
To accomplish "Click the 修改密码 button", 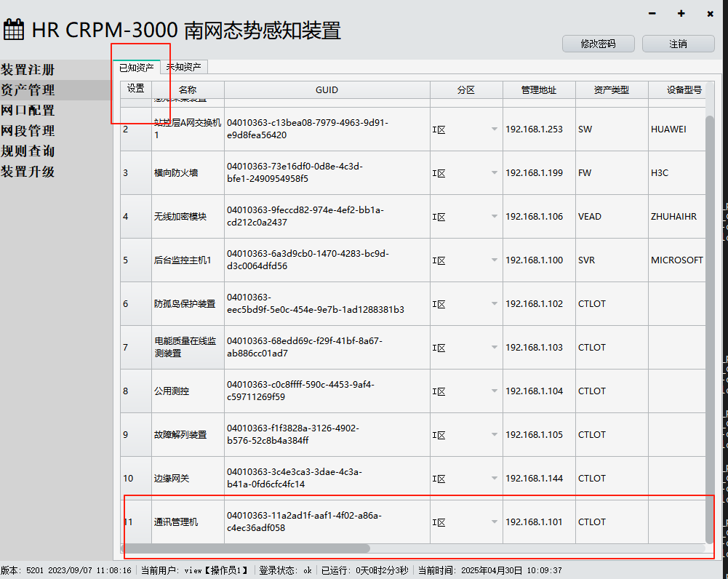I will tap(598, 44).
